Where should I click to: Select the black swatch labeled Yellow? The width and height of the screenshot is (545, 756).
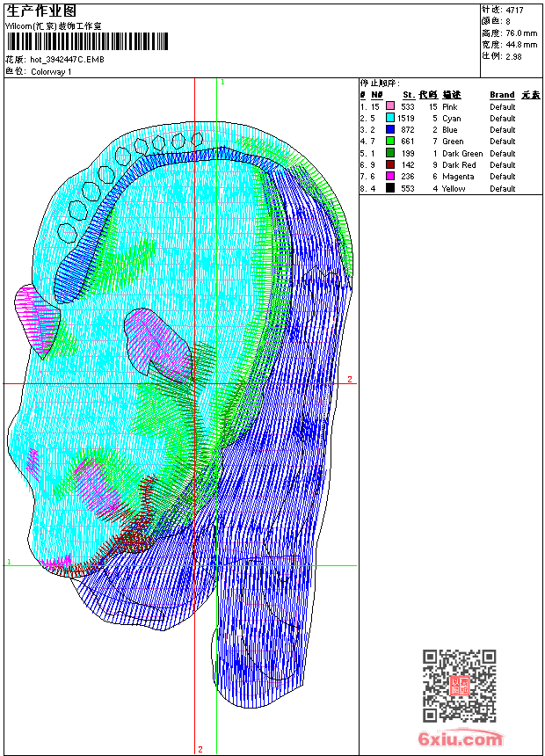[390, 188]
